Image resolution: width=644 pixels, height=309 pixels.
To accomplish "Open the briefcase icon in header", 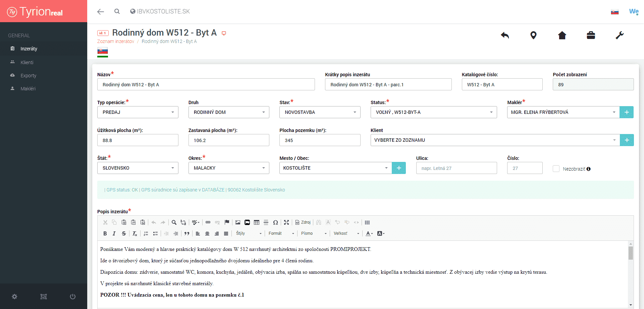I will [591, 35].
